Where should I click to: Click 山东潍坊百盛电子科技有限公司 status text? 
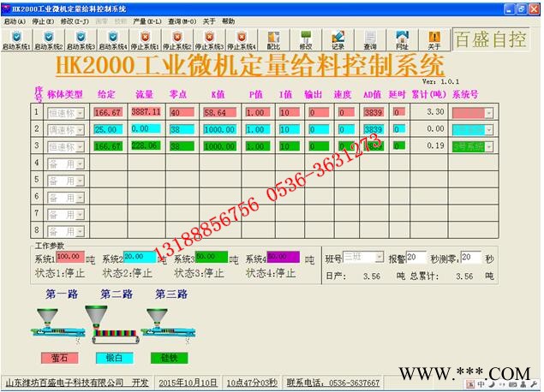point(64,383)
